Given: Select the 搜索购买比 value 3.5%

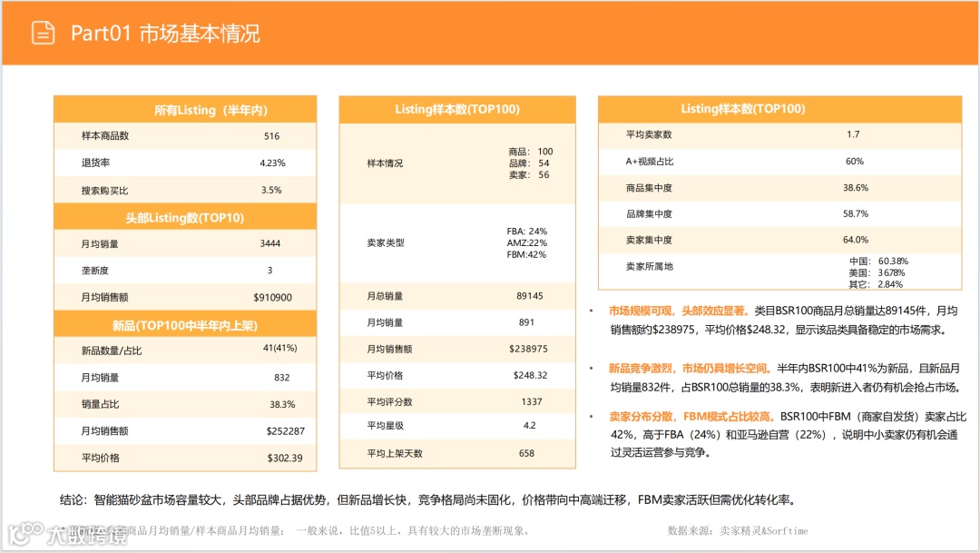Looking at the screenshot, I should coord(271,190).
